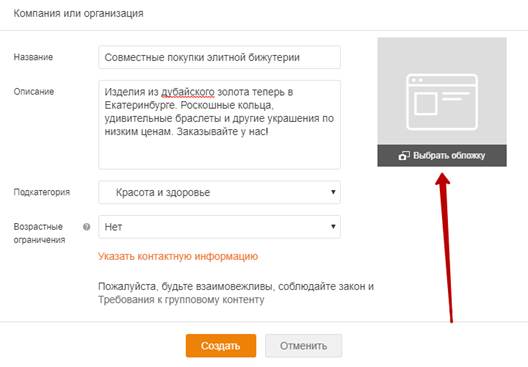
Task: Click the cover placeholder image icon
Action: tap(442, 102)
